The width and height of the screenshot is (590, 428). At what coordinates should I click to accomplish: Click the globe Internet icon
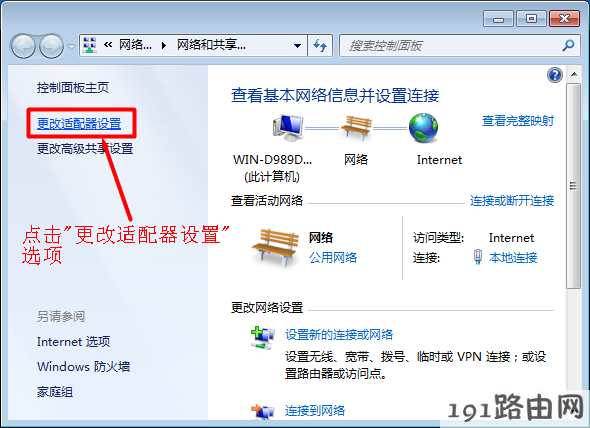424,128
